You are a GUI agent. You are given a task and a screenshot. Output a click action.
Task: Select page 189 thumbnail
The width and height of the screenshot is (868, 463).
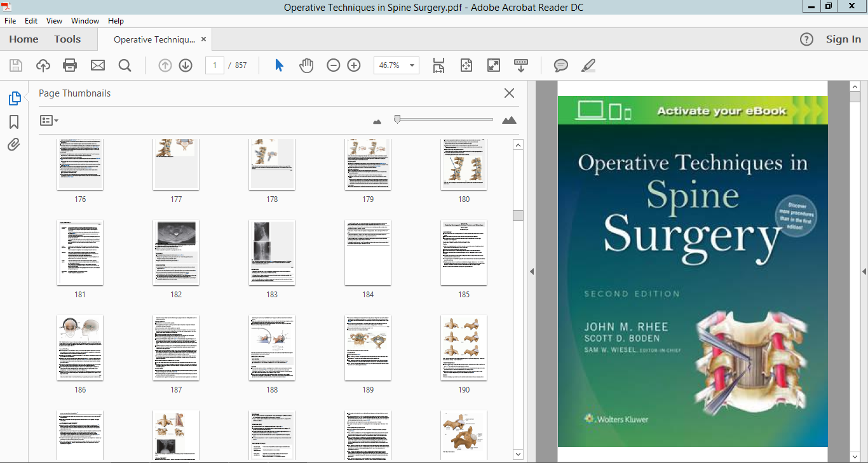[368, 348]
